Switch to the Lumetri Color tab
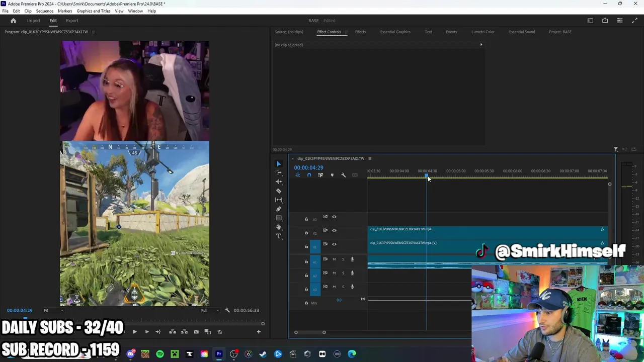Viewport: 644px width, 362px height. [483, 32]
